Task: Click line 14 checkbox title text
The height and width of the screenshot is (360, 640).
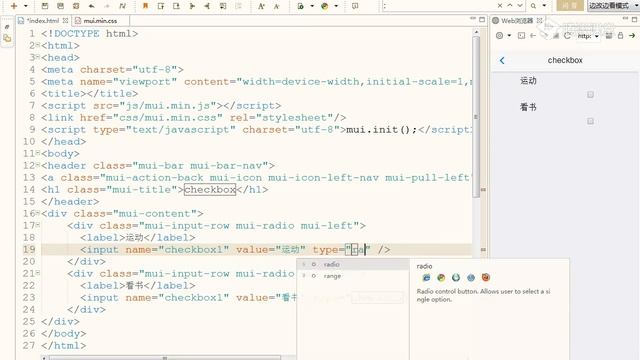Action: coord(210,190)
